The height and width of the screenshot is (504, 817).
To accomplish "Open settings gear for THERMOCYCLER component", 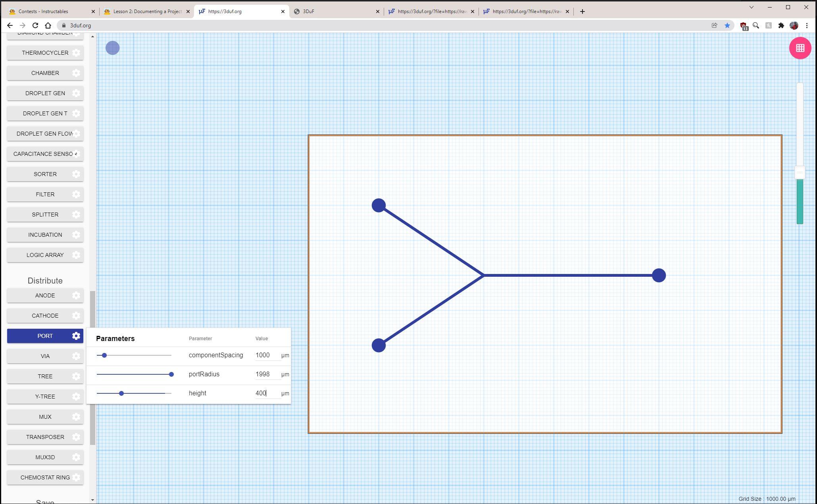I will [76, 53].
